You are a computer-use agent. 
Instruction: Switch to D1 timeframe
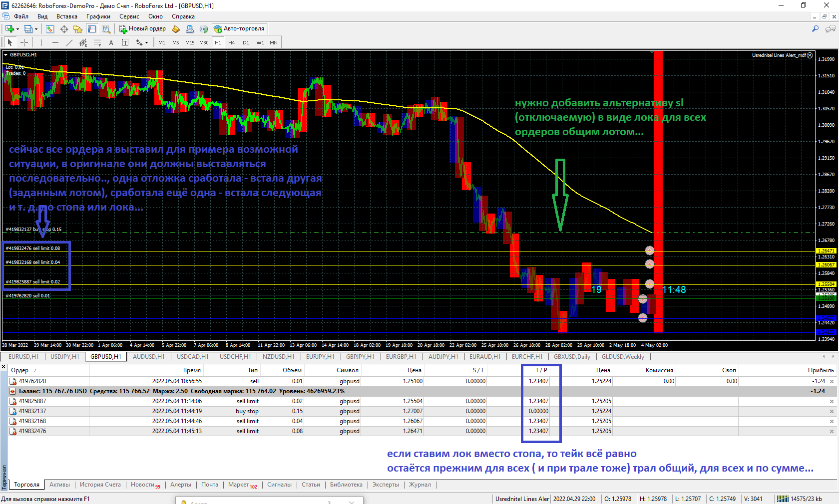click(246, 42)
